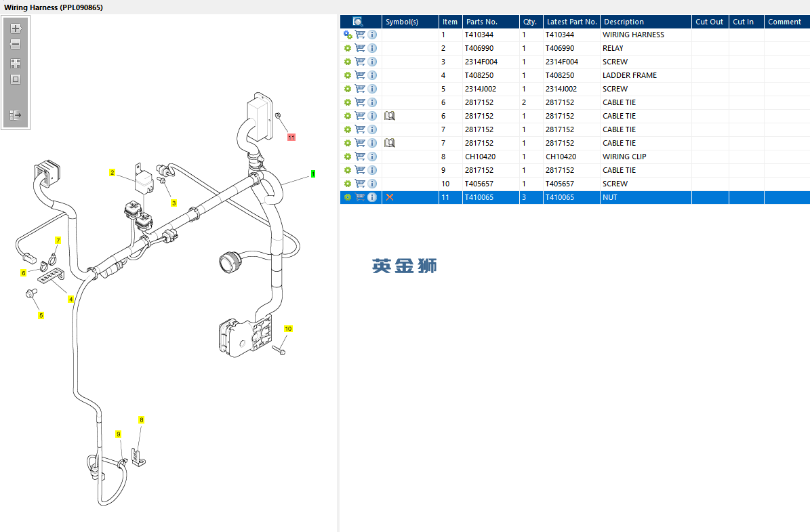Screen dimensions: 810x532
Task: Click cart icon for WIRING CLIP row
Action: pos(360,157)
